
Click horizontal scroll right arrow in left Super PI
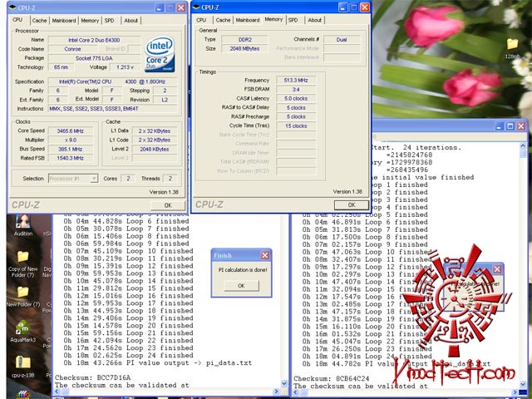tap(277, 392)
